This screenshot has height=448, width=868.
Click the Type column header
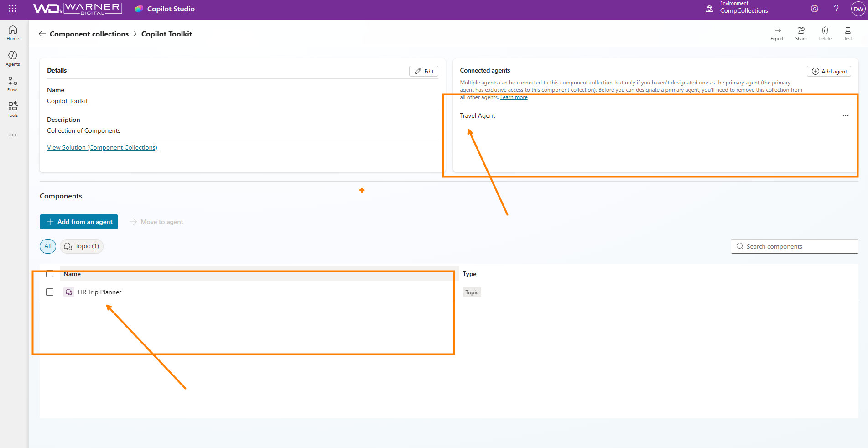tap(469, 274)
